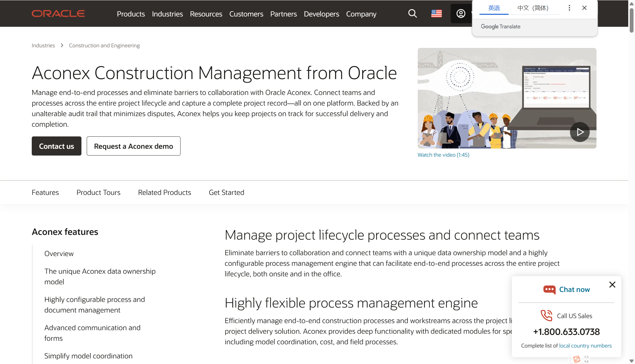This screenshot has height=364, width=635.
Task: Open local country numbers link
Action: click(585, 346)
